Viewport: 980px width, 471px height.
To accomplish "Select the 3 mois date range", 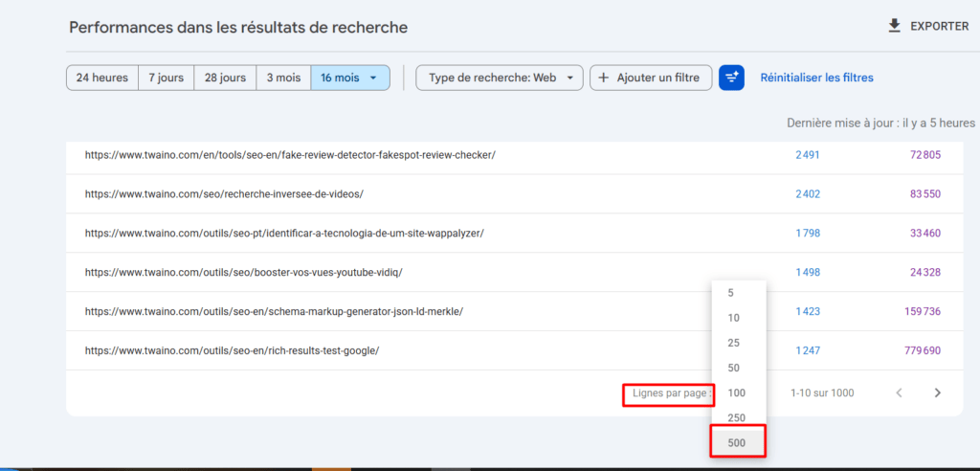I will (283, 78).
